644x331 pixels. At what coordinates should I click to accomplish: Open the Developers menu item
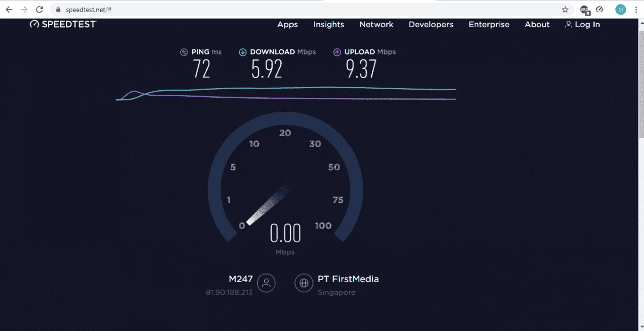pyautogui.click(x=431, y=24)
